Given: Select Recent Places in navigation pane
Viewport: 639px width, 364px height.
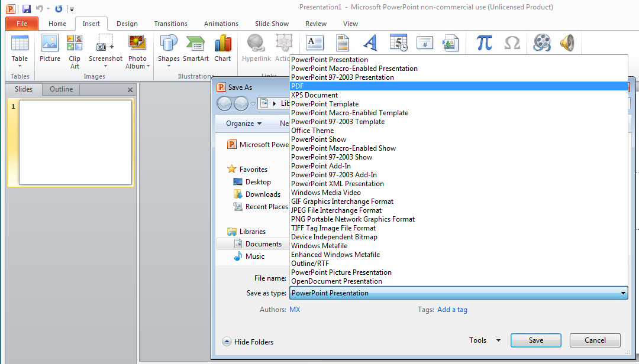Looking at the screenshot, I should click(x=260, y=207).
